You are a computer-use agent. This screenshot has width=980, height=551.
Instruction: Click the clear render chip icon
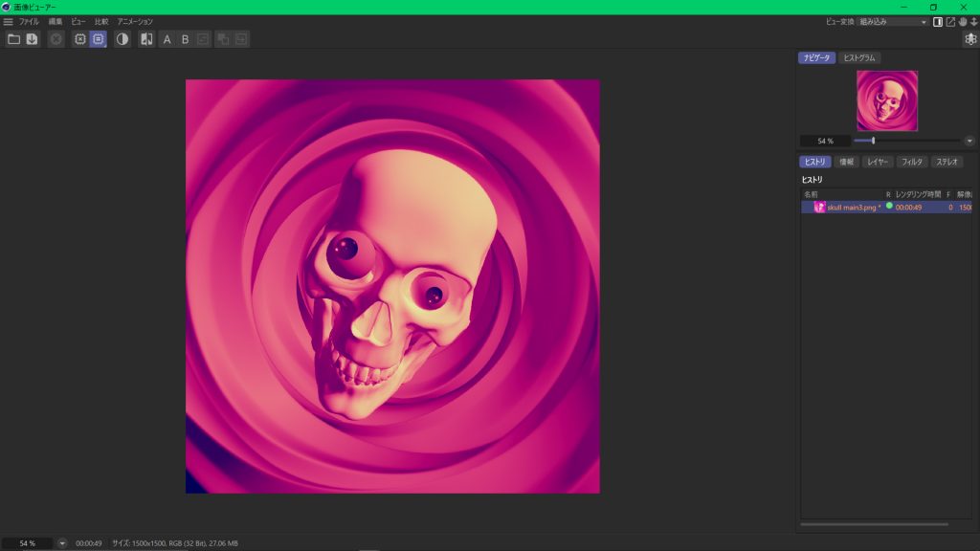pyautogui.click(x=80, y=39)
